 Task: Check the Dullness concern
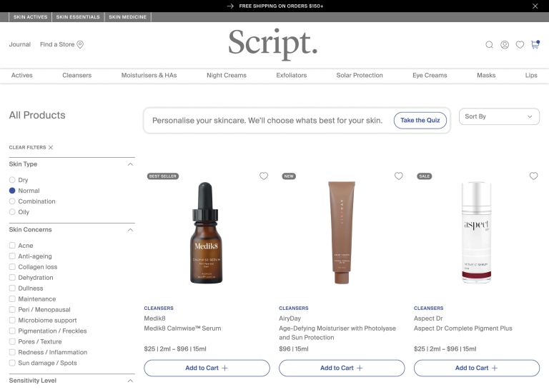coord(12,288)
